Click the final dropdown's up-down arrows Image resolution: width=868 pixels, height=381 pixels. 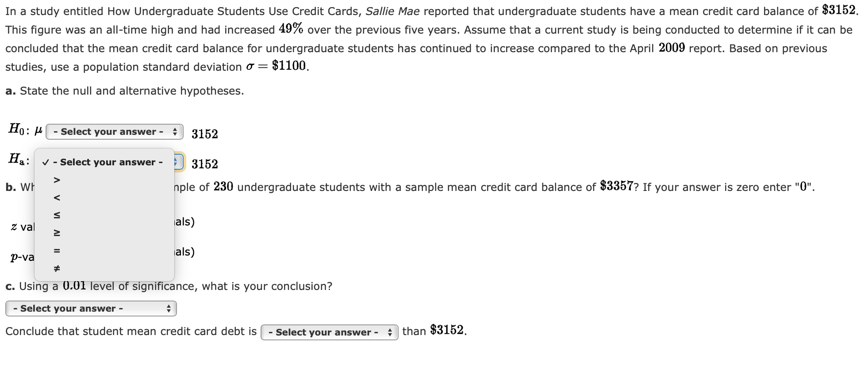click(390, 331)
